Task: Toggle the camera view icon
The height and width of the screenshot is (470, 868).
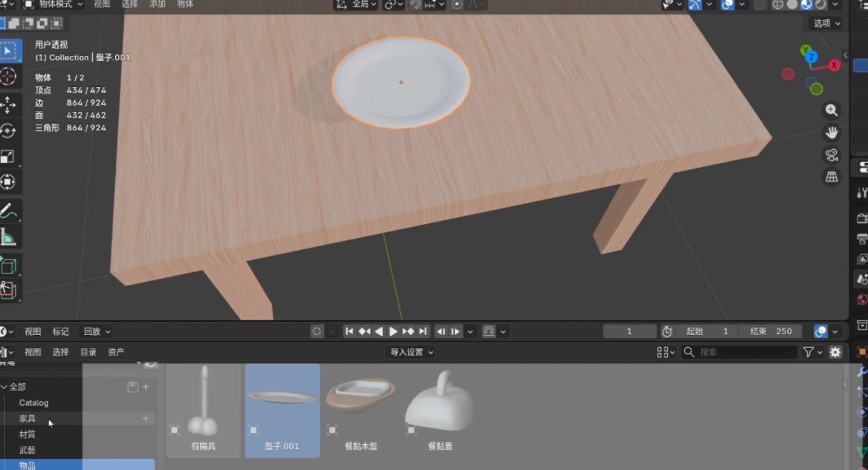Action: coord(832,155)
